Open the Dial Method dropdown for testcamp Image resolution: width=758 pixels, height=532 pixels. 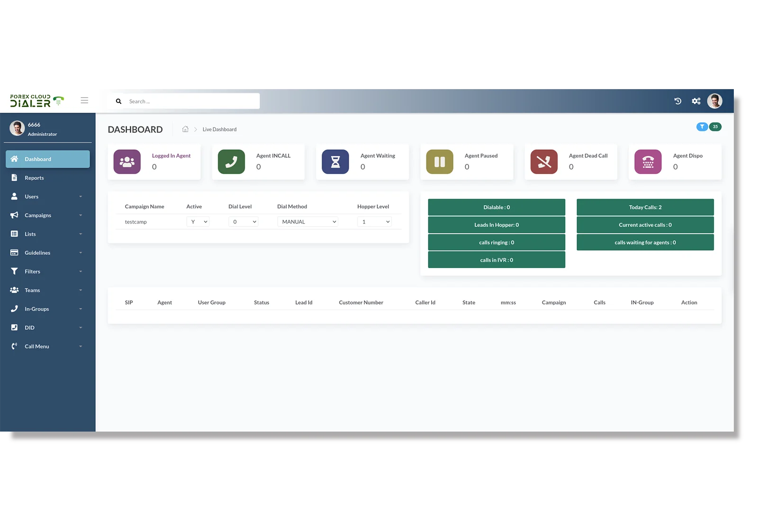[307, 221]
